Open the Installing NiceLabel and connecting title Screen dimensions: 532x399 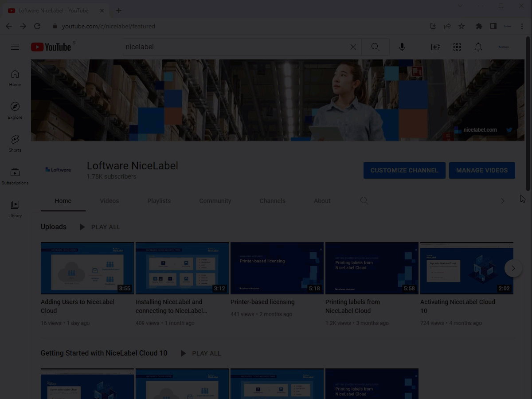point(171,306)
